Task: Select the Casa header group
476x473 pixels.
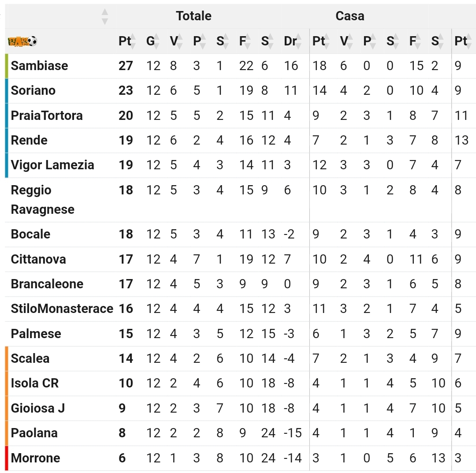Action: tap(350, 16)
